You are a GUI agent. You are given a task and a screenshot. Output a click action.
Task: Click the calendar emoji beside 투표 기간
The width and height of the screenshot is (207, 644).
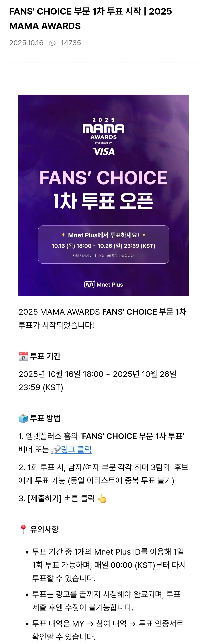pos(23,356)
